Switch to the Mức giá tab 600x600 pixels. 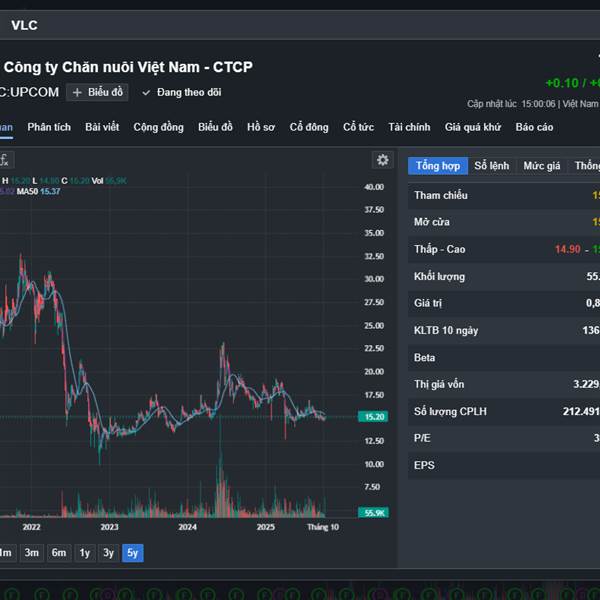[x=542, y=166]
